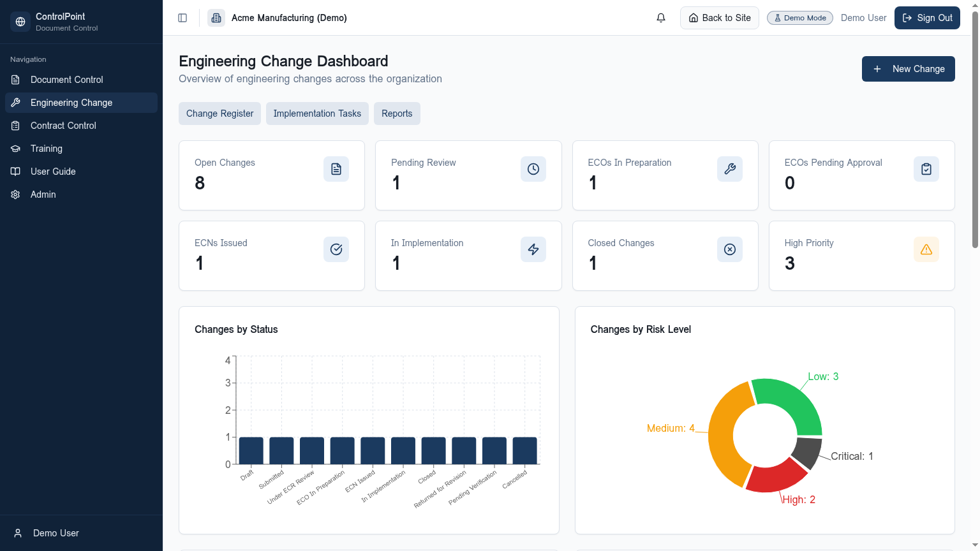The height and width of the screenshot is (551, 980).
Task: Click the High Priority warning triangle icon
Action: coord(926,249)
